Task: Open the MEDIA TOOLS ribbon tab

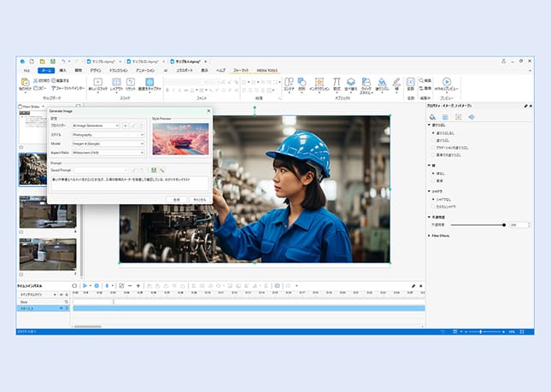Action: [x=267, y=70]
